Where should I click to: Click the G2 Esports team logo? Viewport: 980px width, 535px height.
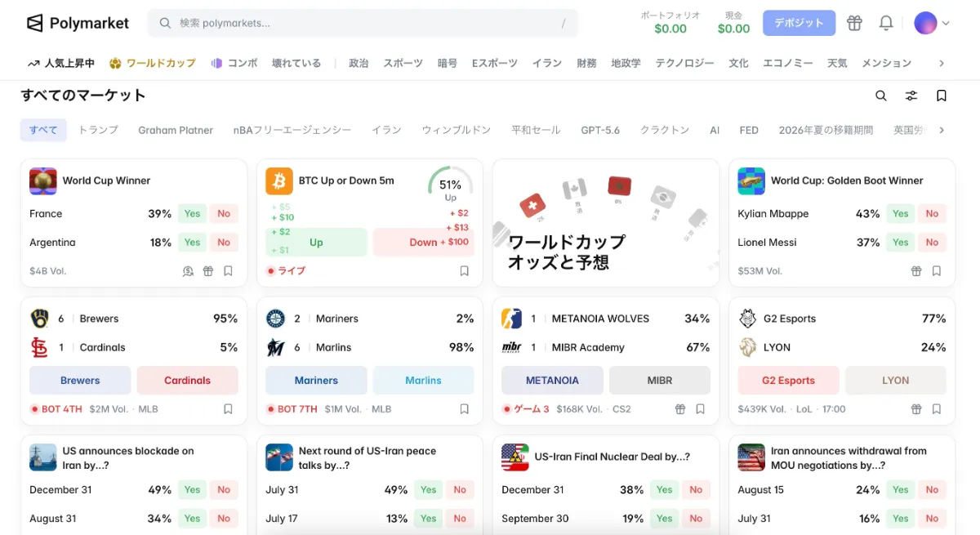tap(747, 319)
